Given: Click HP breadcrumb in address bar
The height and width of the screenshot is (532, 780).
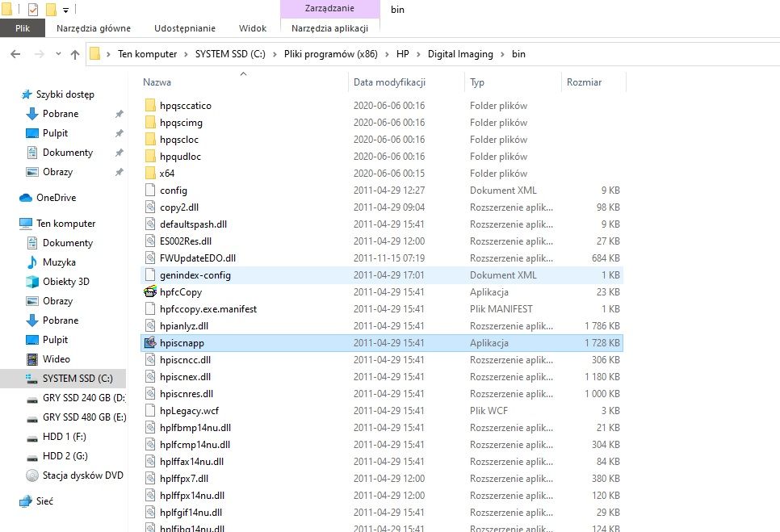Looking at the screenshot, I should (402, 54).
